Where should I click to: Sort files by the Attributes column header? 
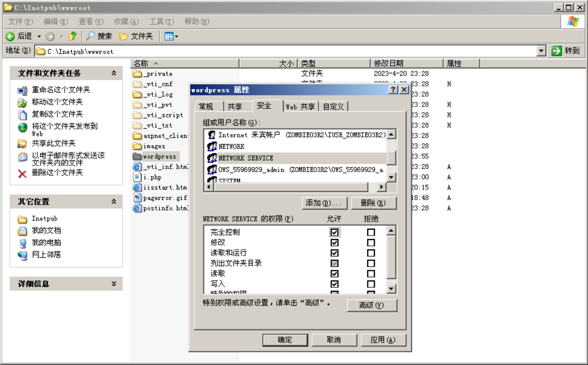pyautogui.click(x=462, y=63)
